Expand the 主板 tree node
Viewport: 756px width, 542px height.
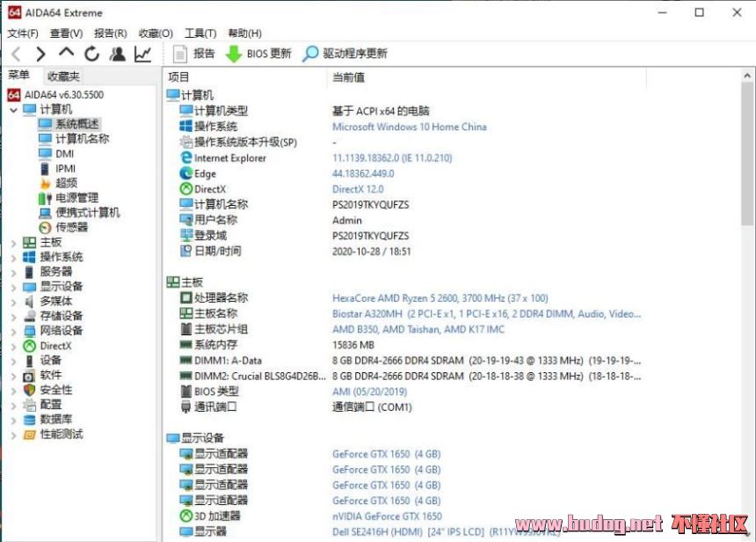13,243
